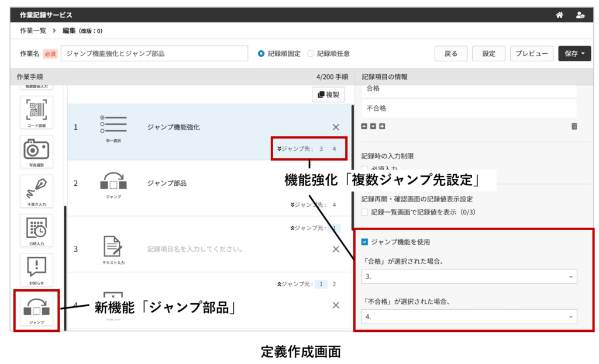Select 記録順任意 radio button
Viewport: 599px width, 364px height.
(311, 54)
